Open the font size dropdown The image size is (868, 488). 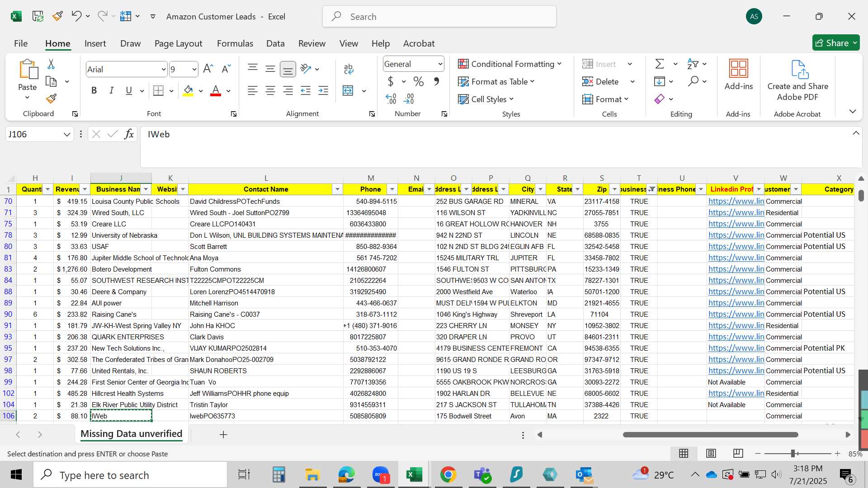point(194,69)
